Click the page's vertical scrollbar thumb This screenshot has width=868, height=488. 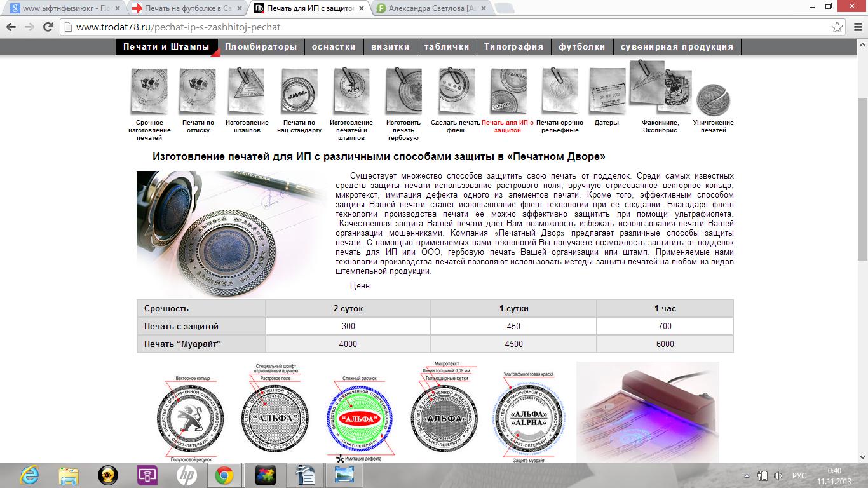click(862, 178)
